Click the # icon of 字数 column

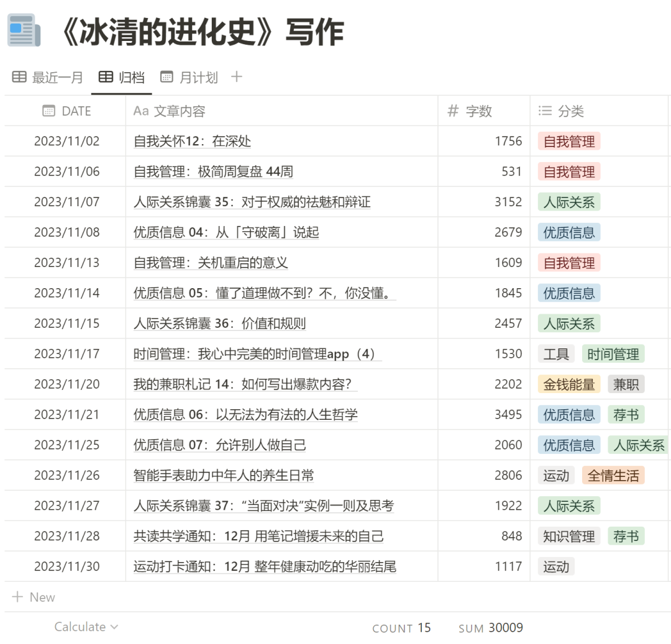click(453, 111)
